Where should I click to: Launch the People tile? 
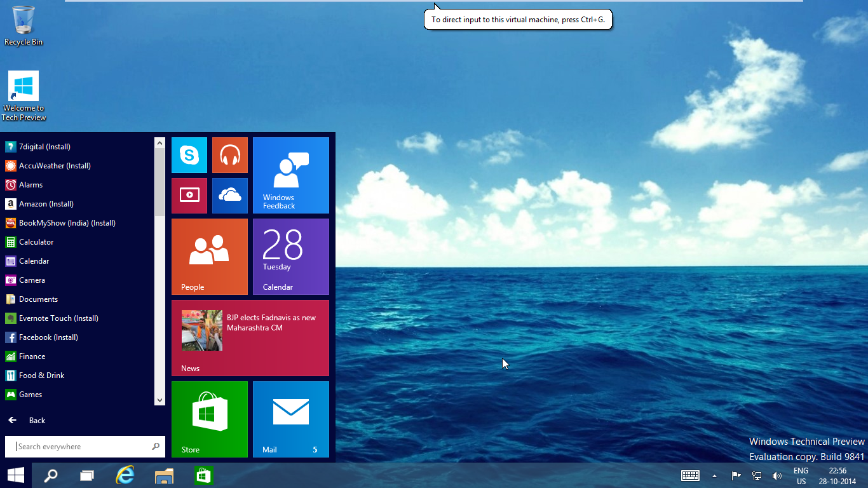click(x=209, y=257)
